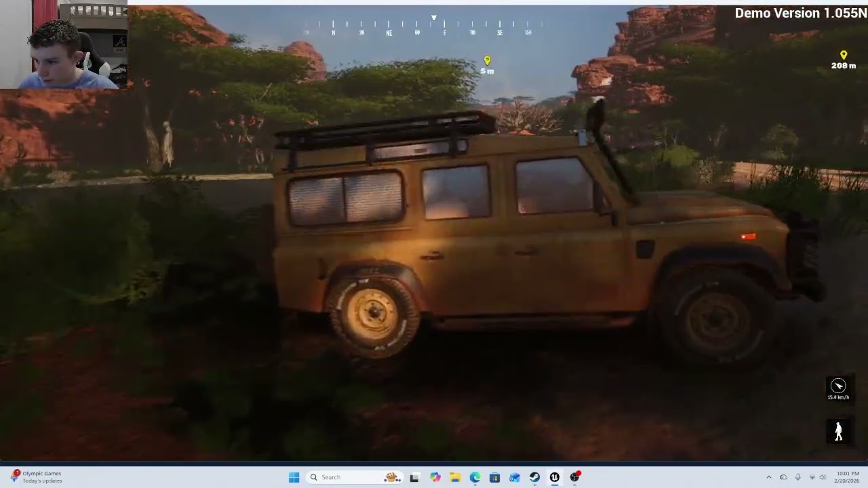Open Outlook from the taskbar

pos(515,477)
